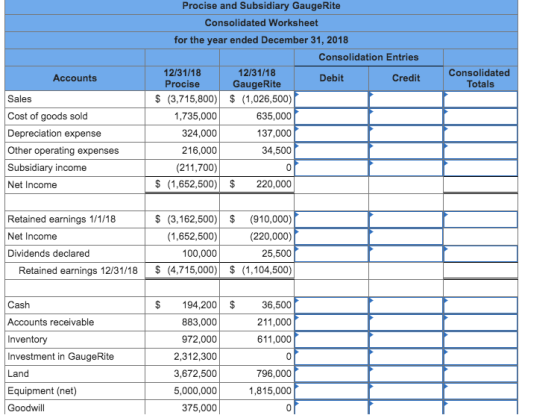Click Subsidiary income Credit cell
This screenshot has height=418, width=560.
tap(406, 168)
